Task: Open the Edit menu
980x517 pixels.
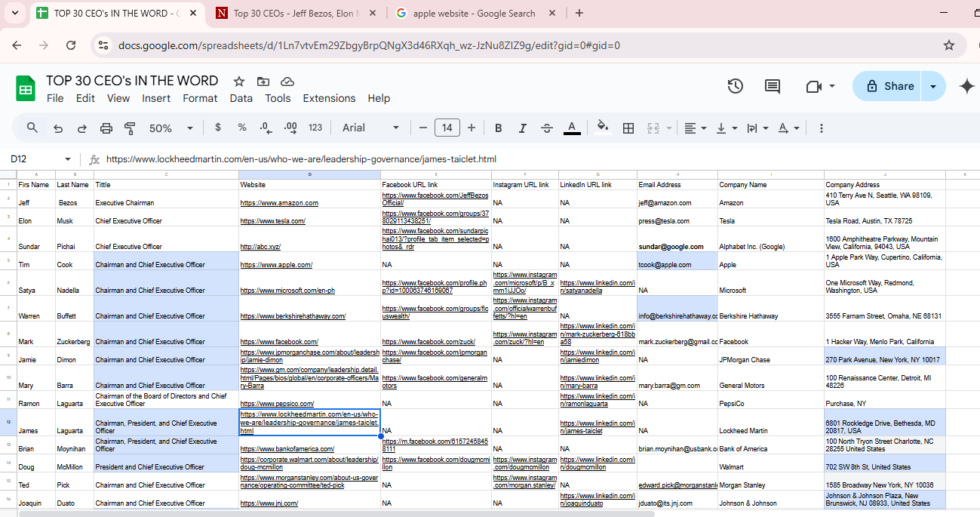Action: 85,98
